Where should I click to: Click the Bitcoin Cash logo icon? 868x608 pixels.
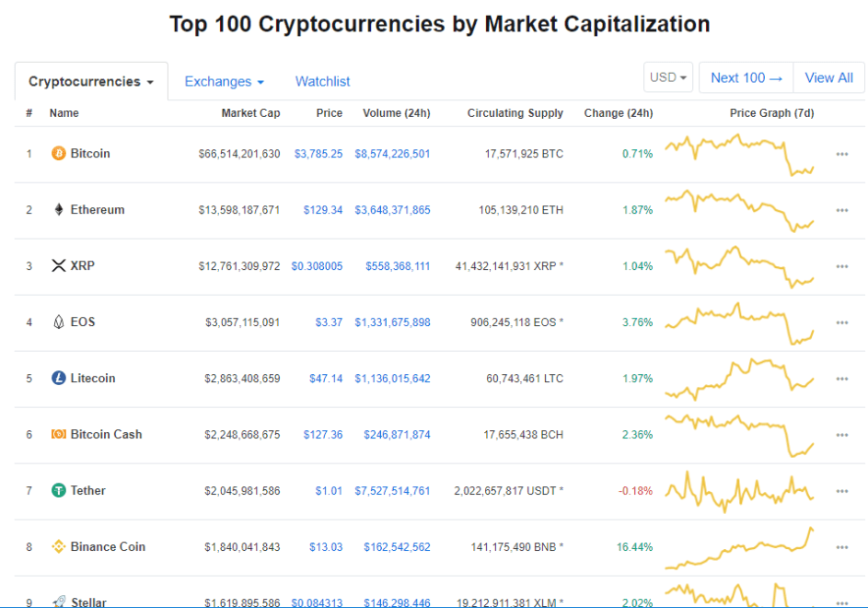58,435
